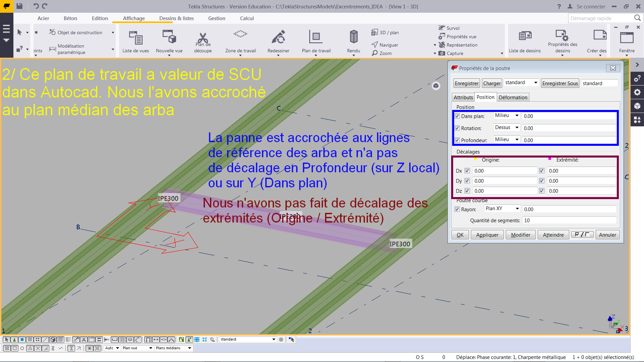Click the Enregistrer Sous button
Image resolution: width=644 pixels, height=362 pixels.
pos(560,83)
